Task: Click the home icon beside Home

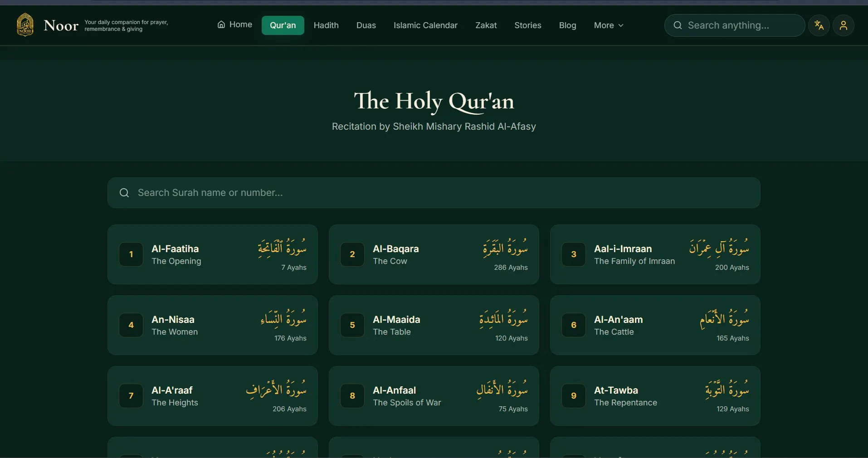Action: (x=221, y=24)
